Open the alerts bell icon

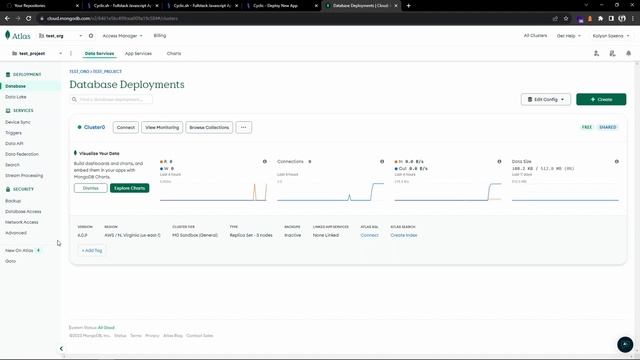click(x=629, y=53)
